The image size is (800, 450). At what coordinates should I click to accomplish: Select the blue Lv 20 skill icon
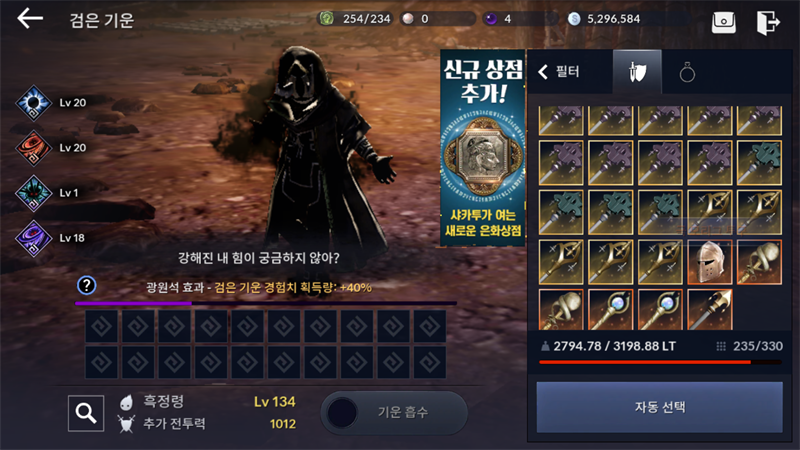[34, 103]
